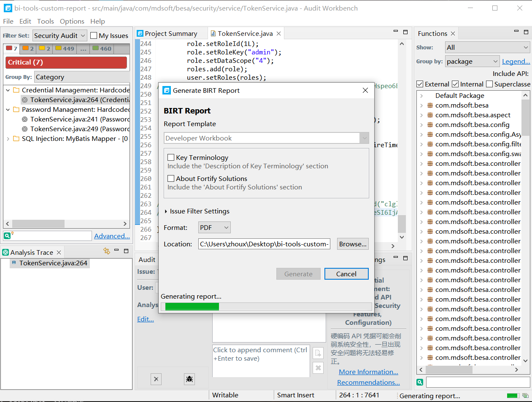Uncheck the Internal functions checkbox
532x402 pixels.
(455, 84)
